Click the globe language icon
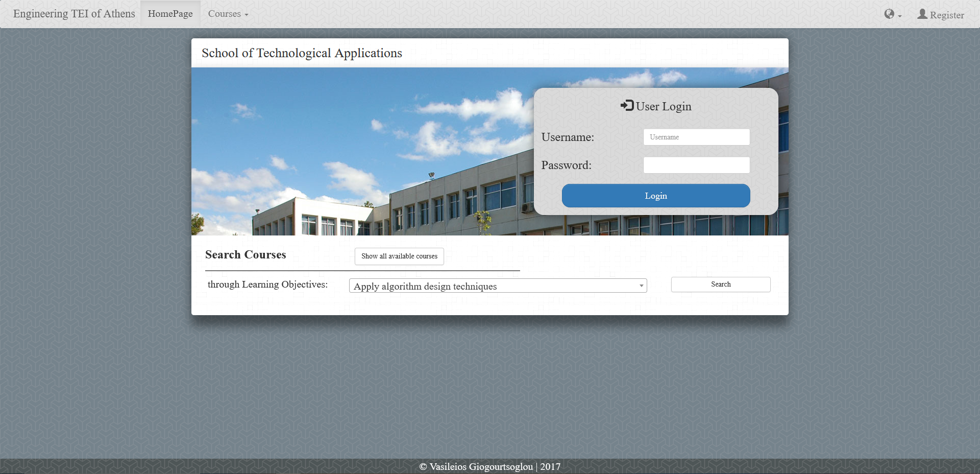980x474 pixels. coord(889,14)
